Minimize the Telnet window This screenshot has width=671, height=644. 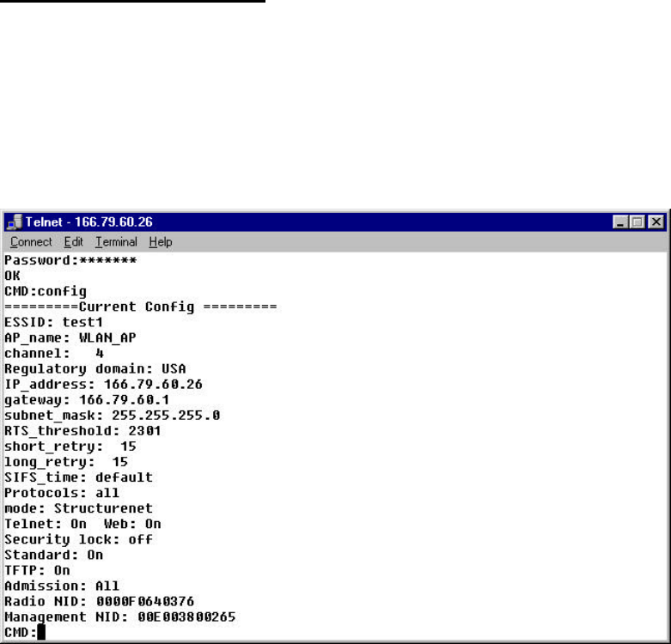[620, 222]
